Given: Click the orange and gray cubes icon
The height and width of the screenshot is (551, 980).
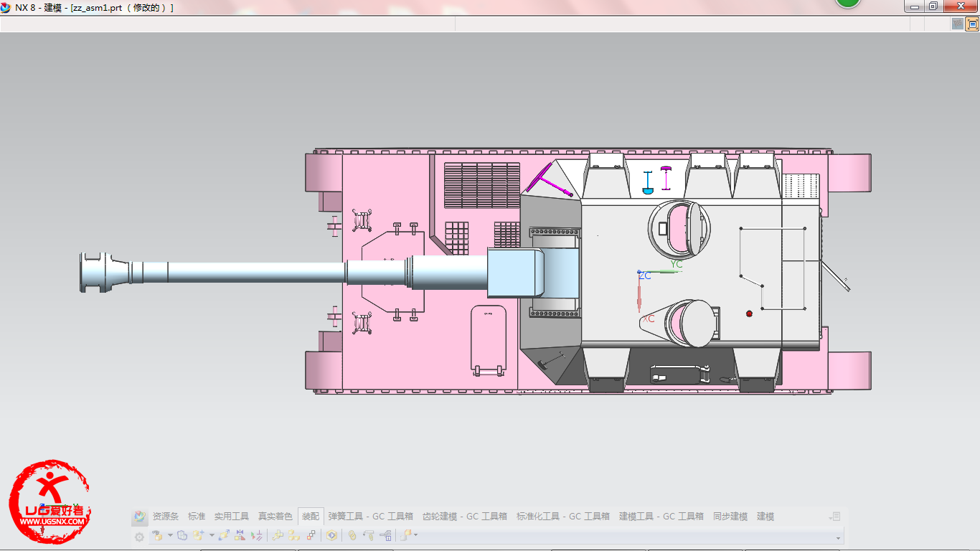Looking at the screenshot, I should (406, 535).
